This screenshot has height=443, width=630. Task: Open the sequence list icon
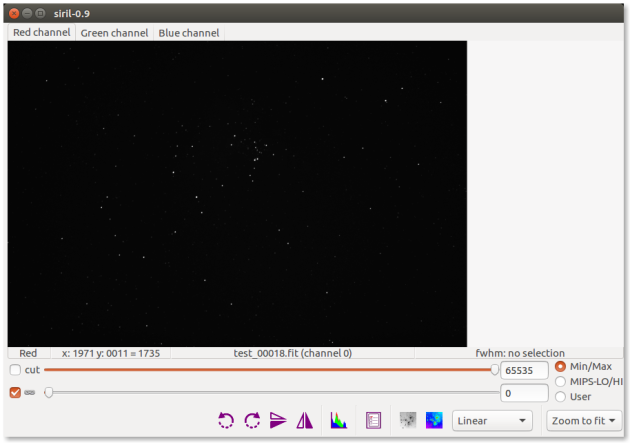pos(374,421)
